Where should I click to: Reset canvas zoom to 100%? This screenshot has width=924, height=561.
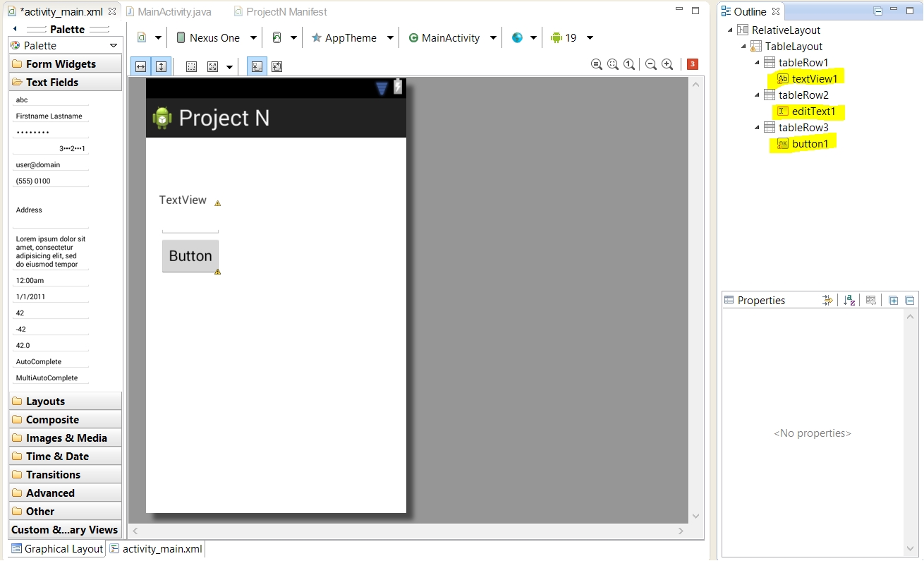[x=629, y=65]
